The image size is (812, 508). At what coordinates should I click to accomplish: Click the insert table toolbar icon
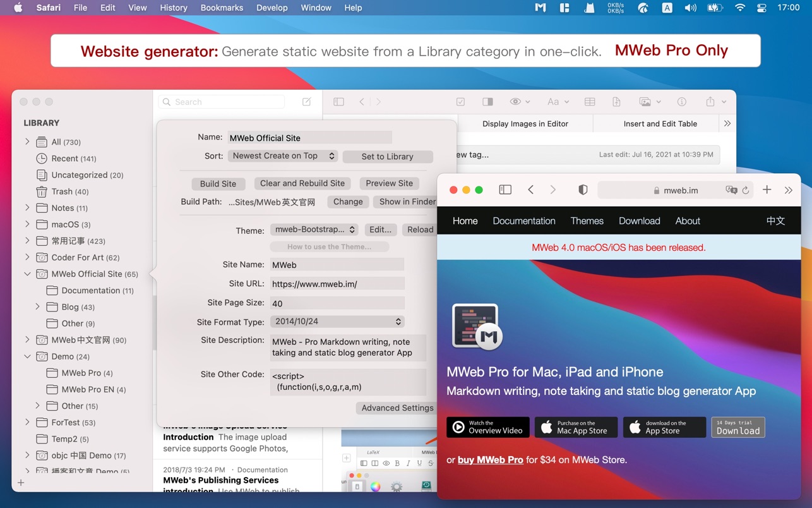pos(590,102)
